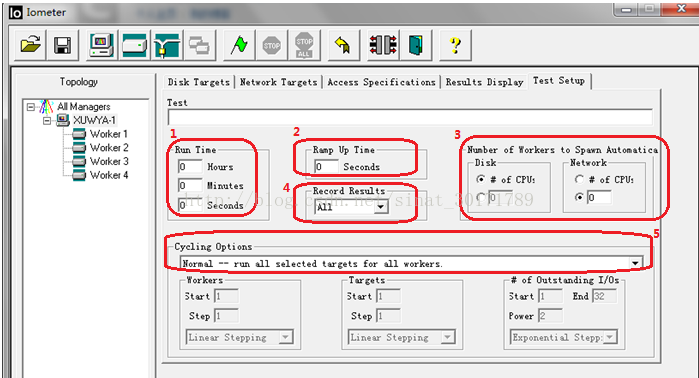This screenshot has width=699, height=378.
Task: Select Worker 1 in the topology tree
Action: pyautogui.click(x=109, y=134)
